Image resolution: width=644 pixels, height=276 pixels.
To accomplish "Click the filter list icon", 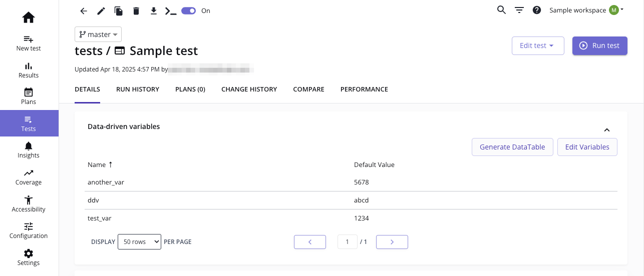I will (x=519, y=10).
